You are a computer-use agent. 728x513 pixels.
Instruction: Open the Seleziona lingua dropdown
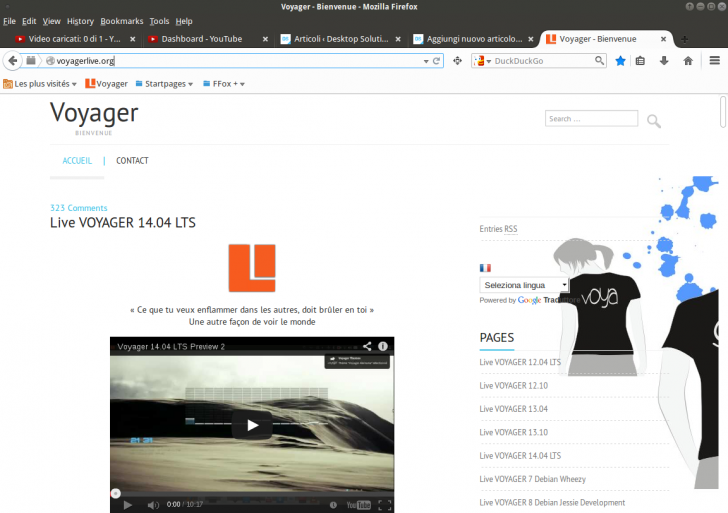point(524,285)
